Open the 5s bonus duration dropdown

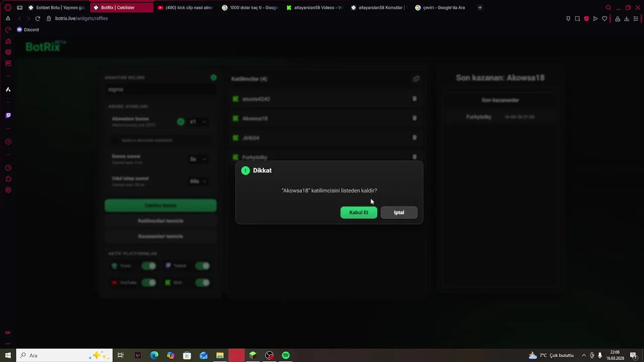click(x=198, y=159)
